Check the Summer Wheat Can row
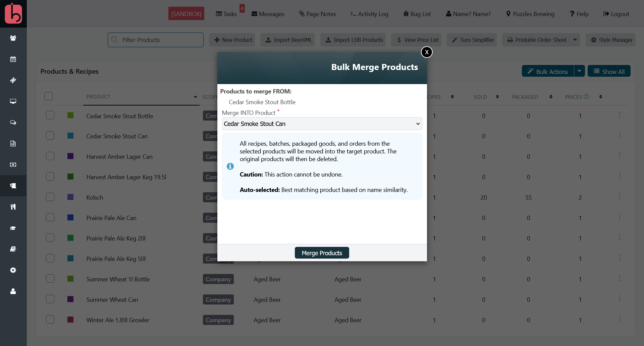644x346 pixels. [x=50, y=299]
